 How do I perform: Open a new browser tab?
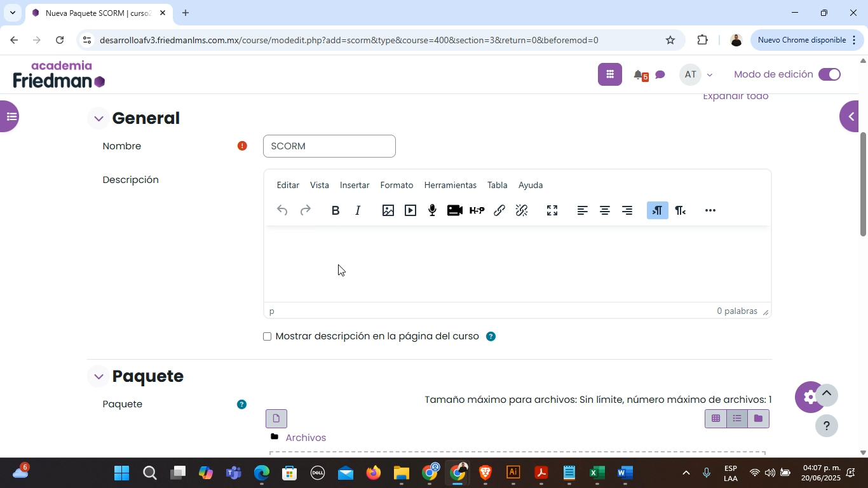(x=185, y=13)
